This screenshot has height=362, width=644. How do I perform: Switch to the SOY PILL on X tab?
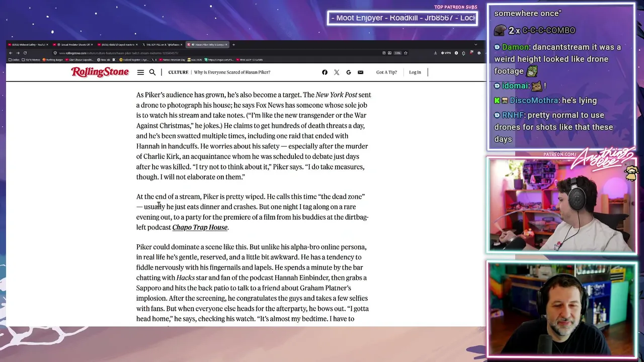162,45
